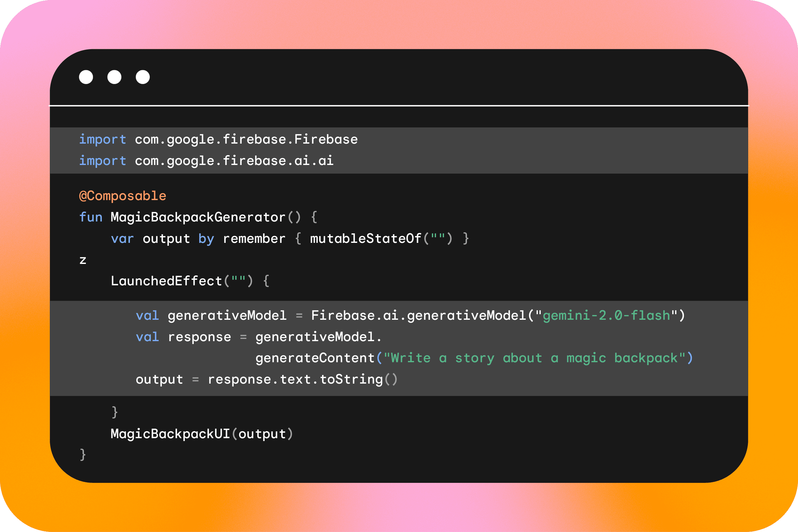Click the middle white window dot
Image resolution: width=798 pixels, height=532 pixels.
tap(114, 77)
